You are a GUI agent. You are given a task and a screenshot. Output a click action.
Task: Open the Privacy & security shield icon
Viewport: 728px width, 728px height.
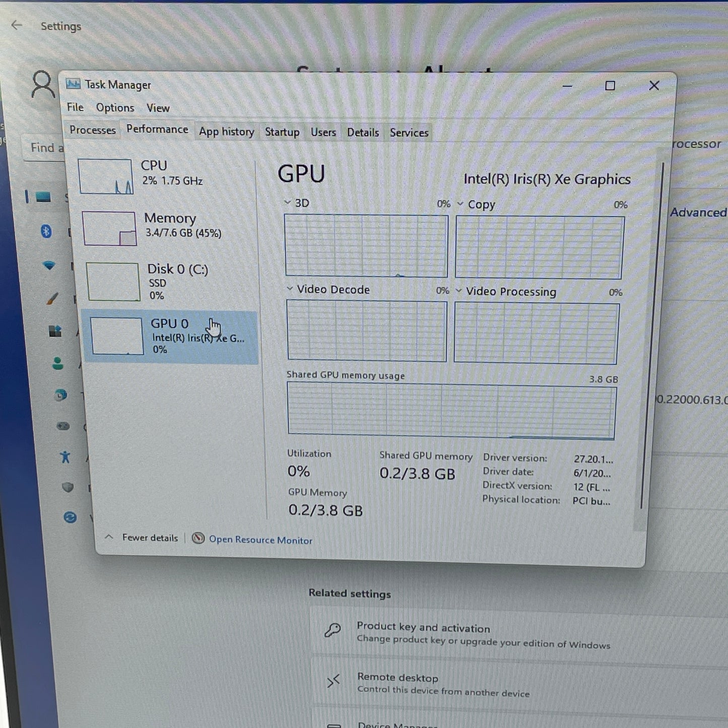pyautogui.click(x=68, y=487)
